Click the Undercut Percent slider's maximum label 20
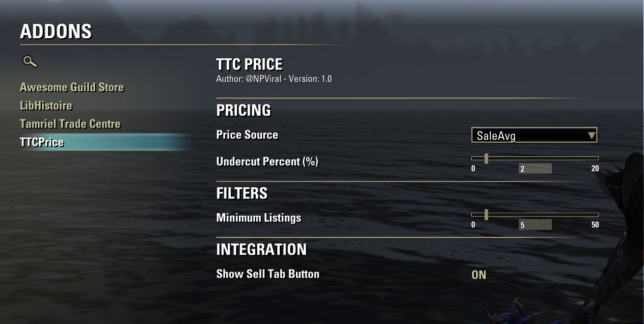This screenshot has width=644, height=324. tap(595, 169)
